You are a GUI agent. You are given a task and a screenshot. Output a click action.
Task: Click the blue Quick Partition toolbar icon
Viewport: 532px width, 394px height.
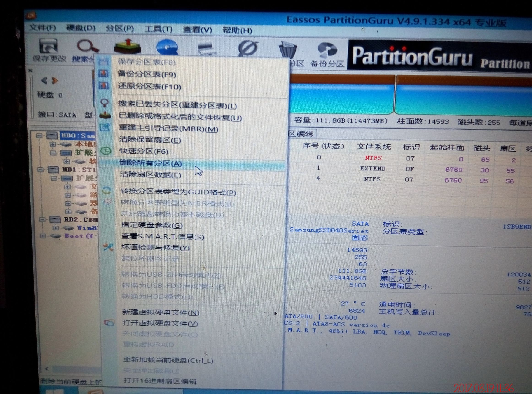167,47
